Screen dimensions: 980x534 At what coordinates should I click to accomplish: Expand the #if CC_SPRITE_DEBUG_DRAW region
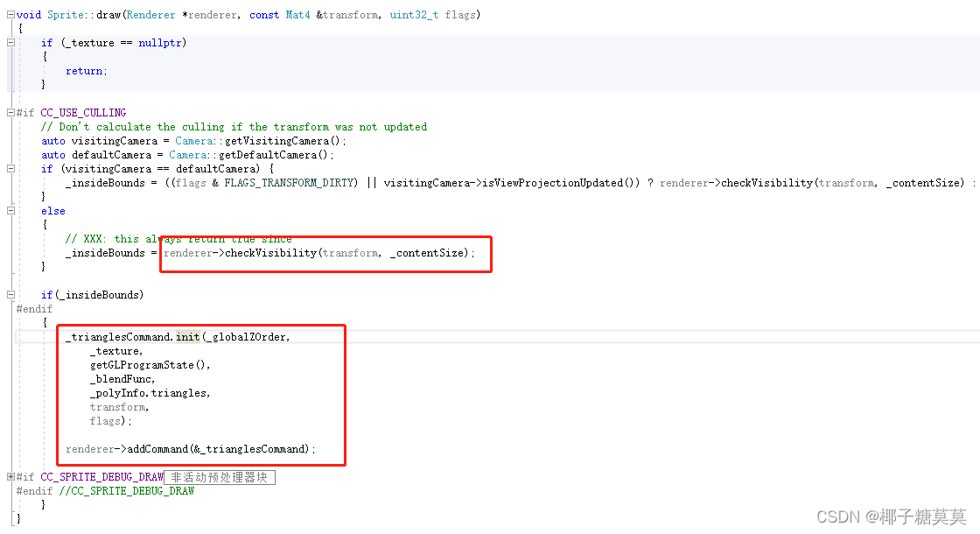tap(10, 476)
